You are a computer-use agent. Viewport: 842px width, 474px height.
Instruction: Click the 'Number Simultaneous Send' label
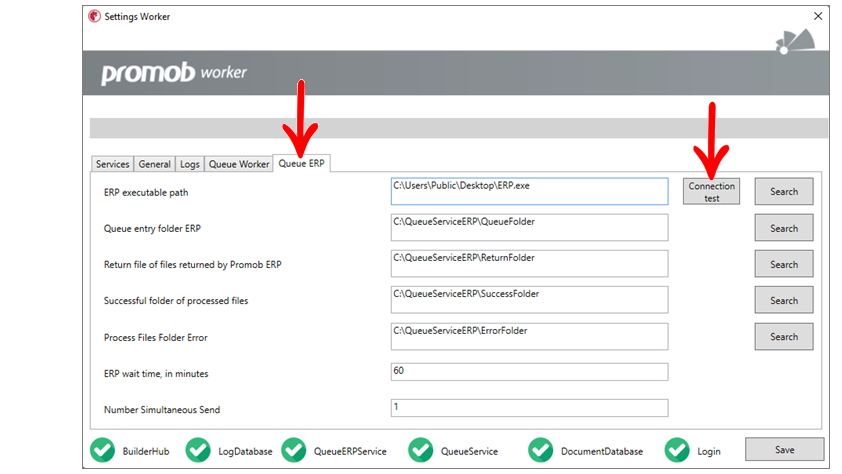point(162,410)
